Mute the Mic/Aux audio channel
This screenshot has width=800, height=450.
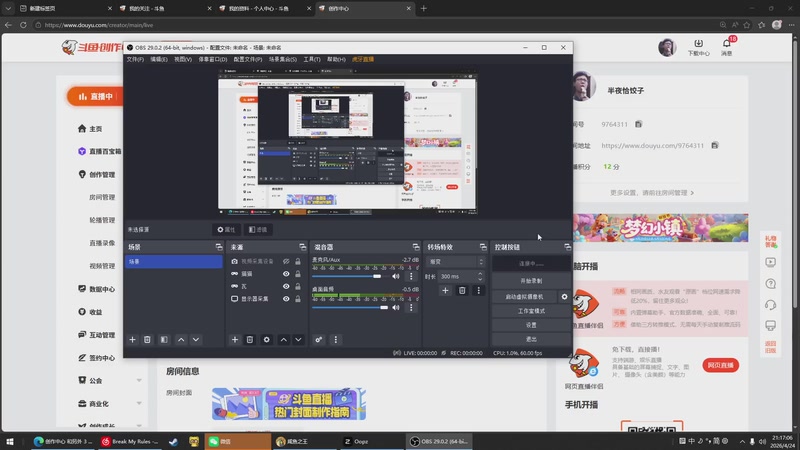pos(395,277)
